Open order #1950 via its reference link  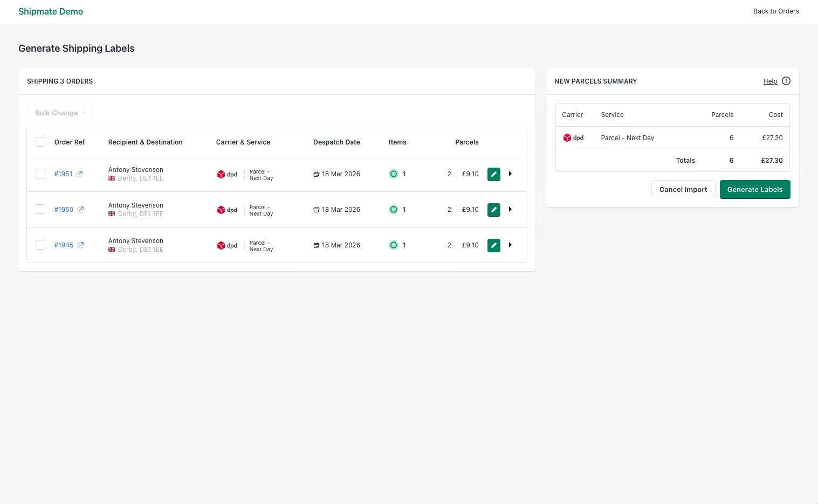[64, 209]
